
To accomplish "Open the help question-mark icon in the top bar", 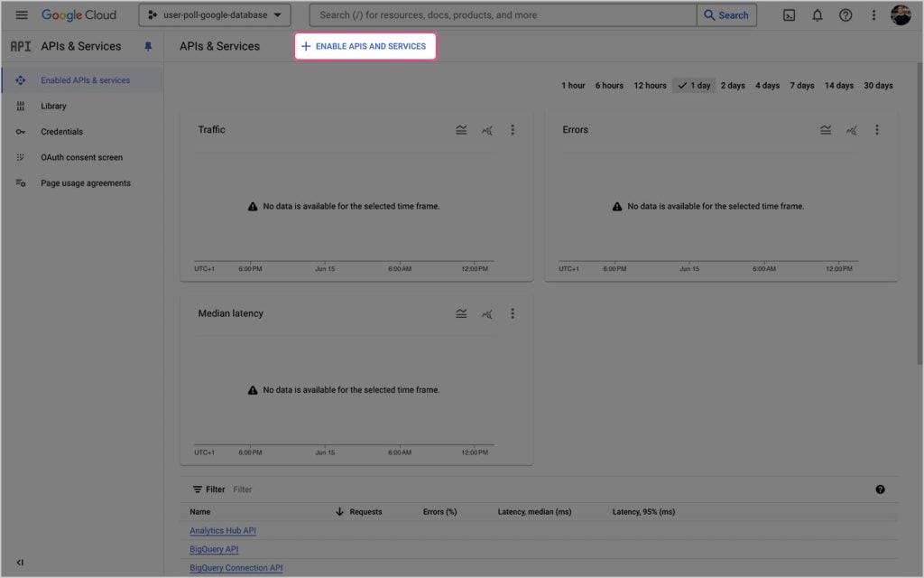I will click(x=845, y=15).
